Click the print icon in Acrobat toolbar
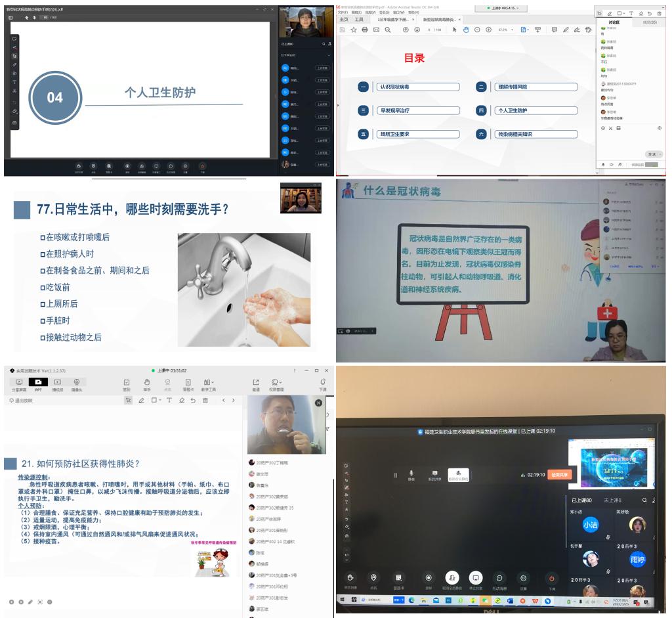 point(364,30)
